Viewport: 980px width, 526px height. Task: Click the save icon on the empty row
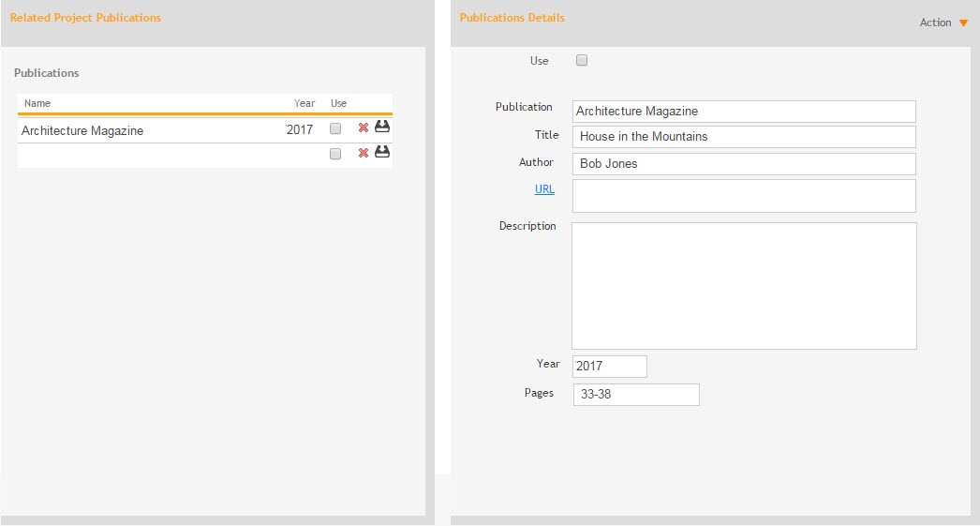(x=382, y=152)
